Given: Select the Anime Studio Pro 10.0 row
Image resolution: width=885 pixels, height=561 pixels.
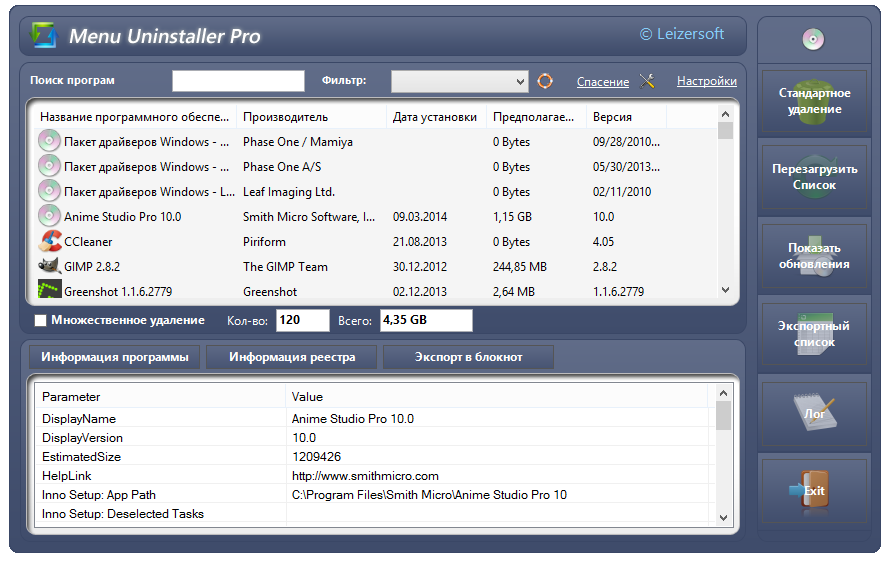Looking at the screenshot, I should tap(375, 217).
